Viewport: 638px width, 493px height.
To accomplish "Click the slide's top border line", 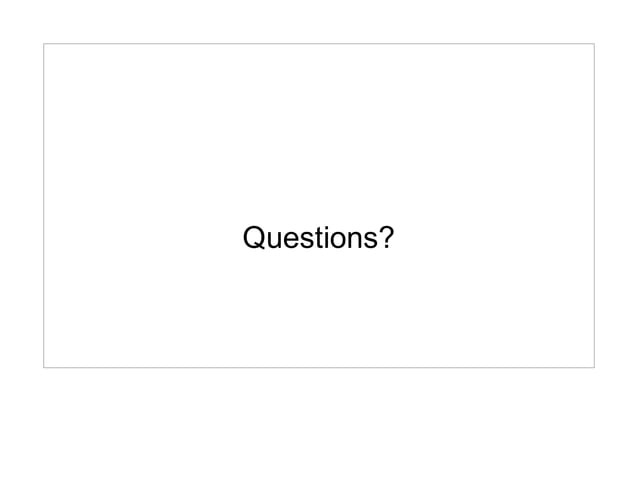I will click(x=319, y=44).
